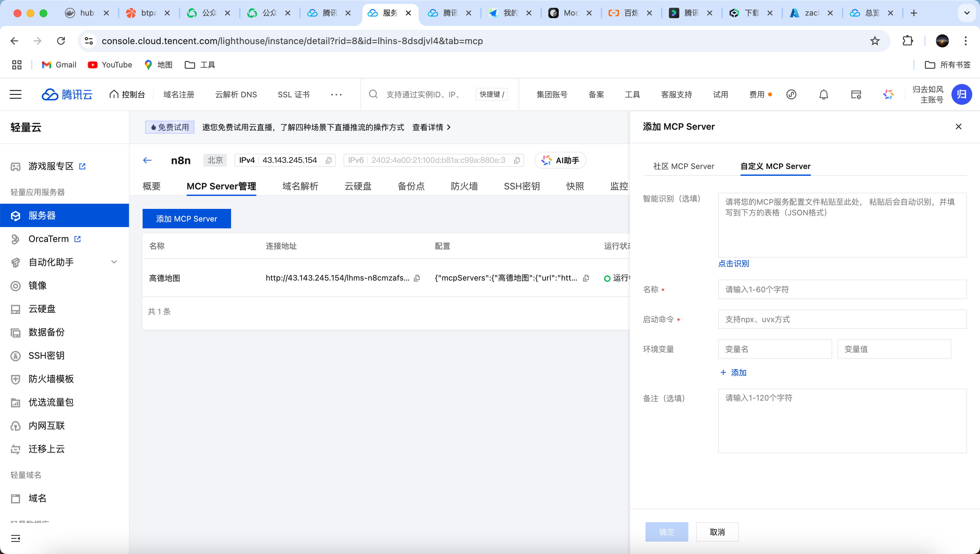
Task: Click the 高德地图 server name
Action: point(164,278)
